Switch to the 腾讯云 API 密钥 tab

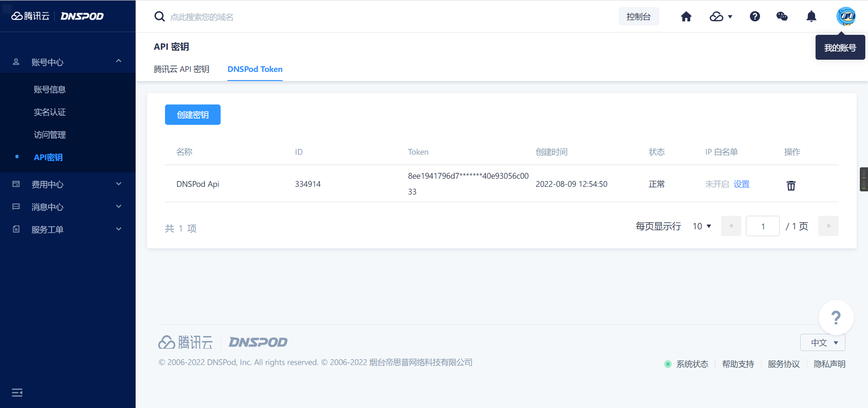point(181,69)
